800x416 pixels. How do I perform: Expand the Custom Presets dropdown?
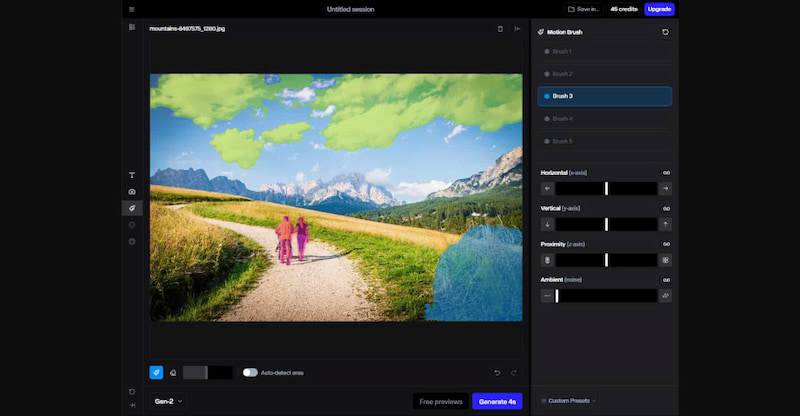point(568,400)
